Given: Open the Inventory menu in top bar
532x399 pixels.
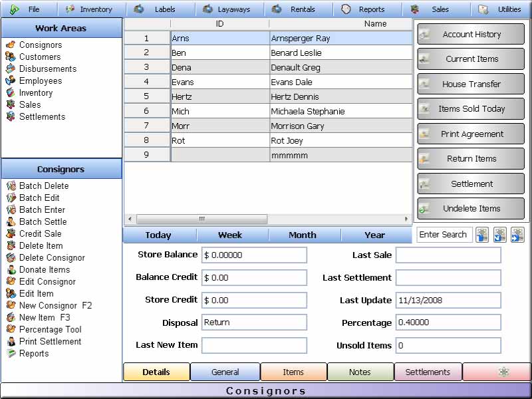Looking at the screenshot, I should [x=92, y=9].
